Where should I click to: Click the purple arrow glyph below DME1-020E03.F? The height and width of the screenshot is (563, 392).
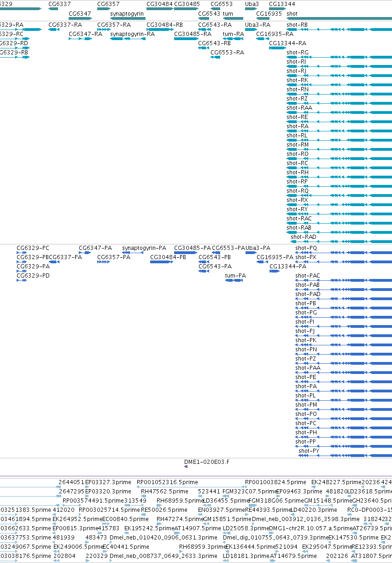[x=186, y=467]
